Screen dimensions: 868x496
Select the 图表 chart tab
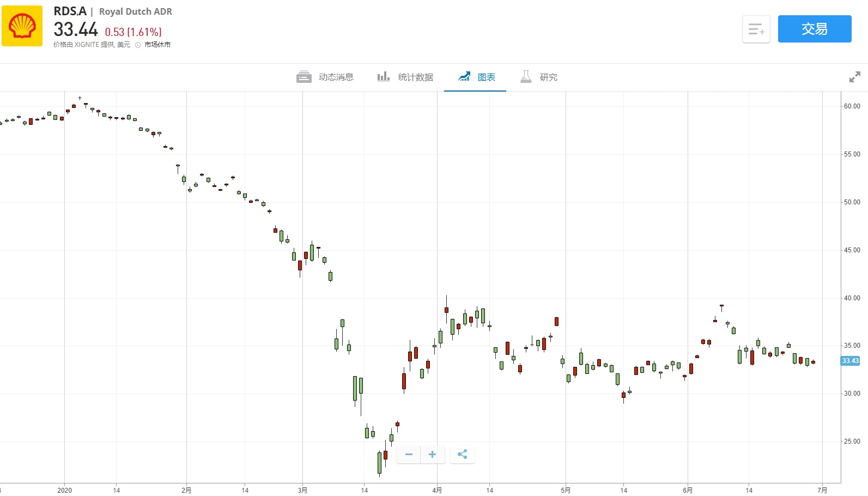click(x=486, y=77)
